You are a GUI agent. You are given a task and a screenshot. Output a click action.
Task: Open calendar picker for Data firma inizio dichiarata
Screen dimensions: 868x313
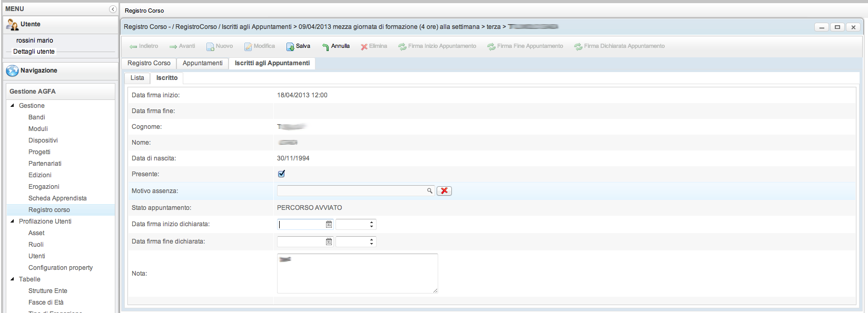pos(329,225)
